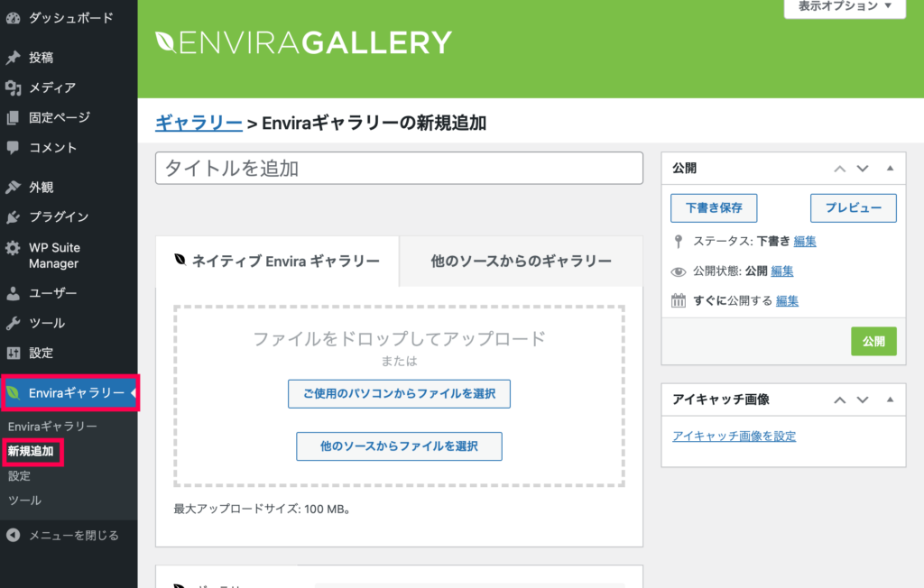Open the 表示オプション dropdown
The image size is (924, 588).
[845, 7]
